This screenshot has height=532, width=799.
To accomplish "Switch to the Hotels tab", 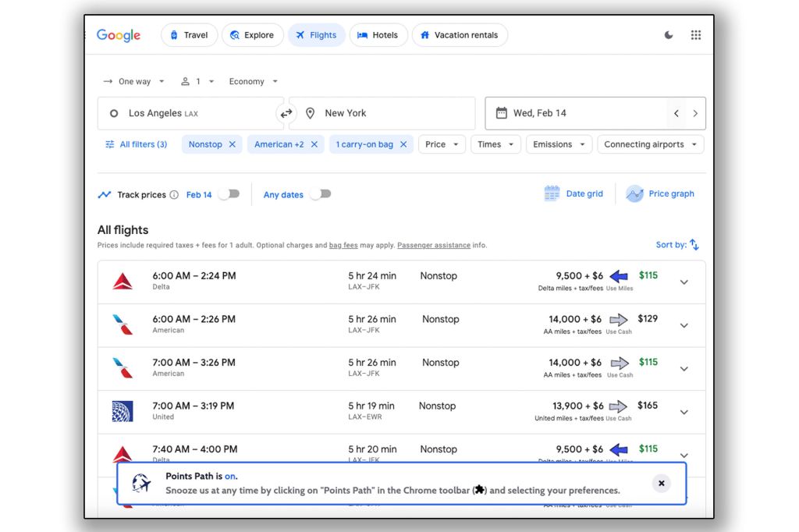I will tap(378, 35).
